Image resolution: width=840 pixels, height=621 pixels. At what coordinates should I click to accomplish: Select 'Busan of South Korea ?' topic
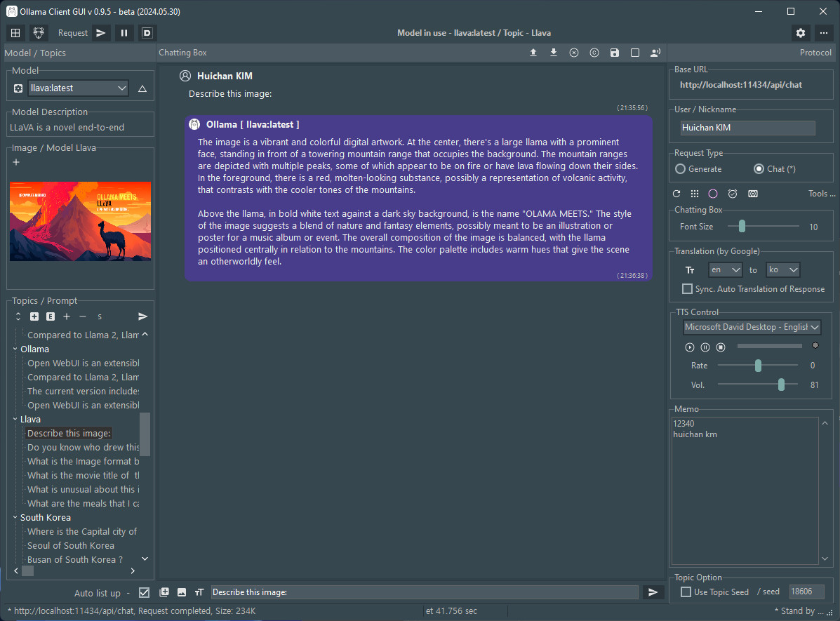[75, 559]
